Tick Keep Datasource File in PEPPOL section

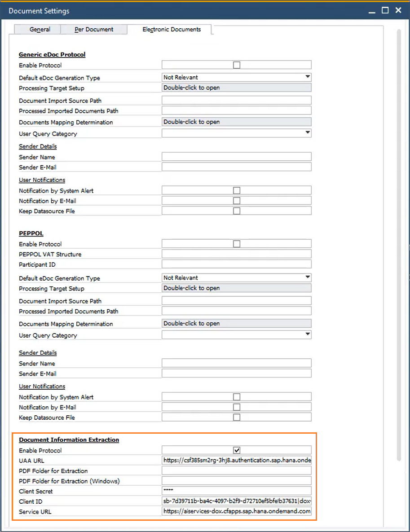pyautogui.click(x=237, y=418)
